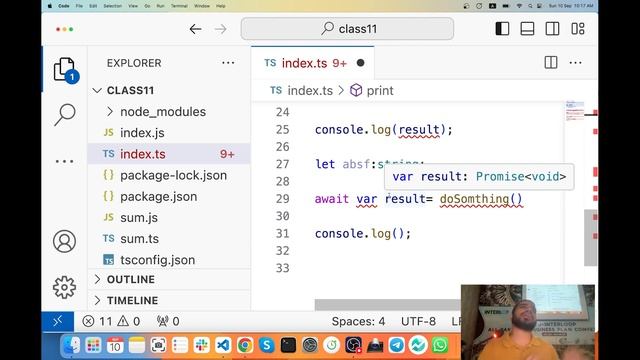Open the Explorer Views and More Actions menu
Viewport: 640px width, 360px height.
click(x=228, y=63)
